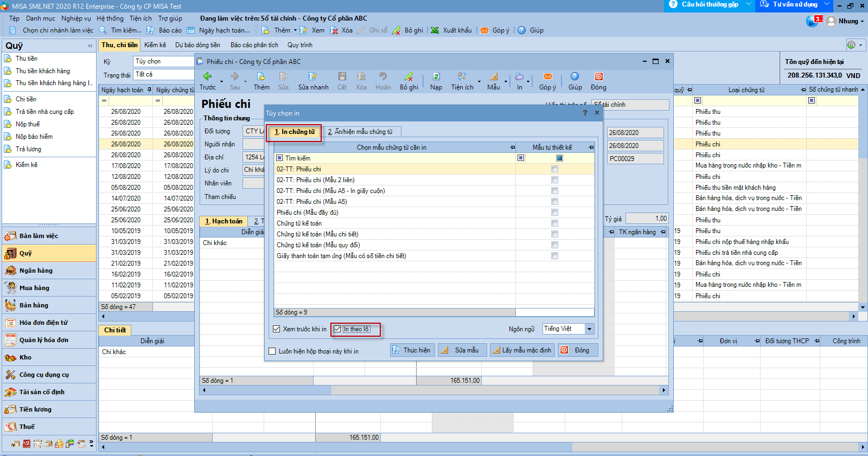The height and width of the screenshot is (456, 868).
Task: Click Lấy mẫu mặc định button
Action: 522,350
